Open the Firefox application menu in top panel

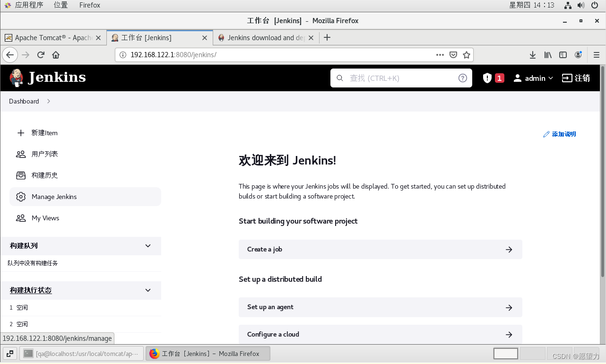90,5
